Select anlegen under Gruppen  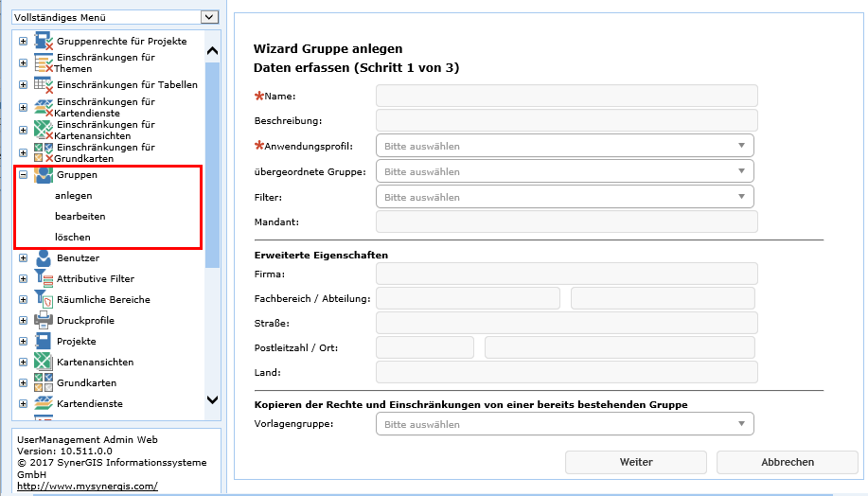click(74, 195)
